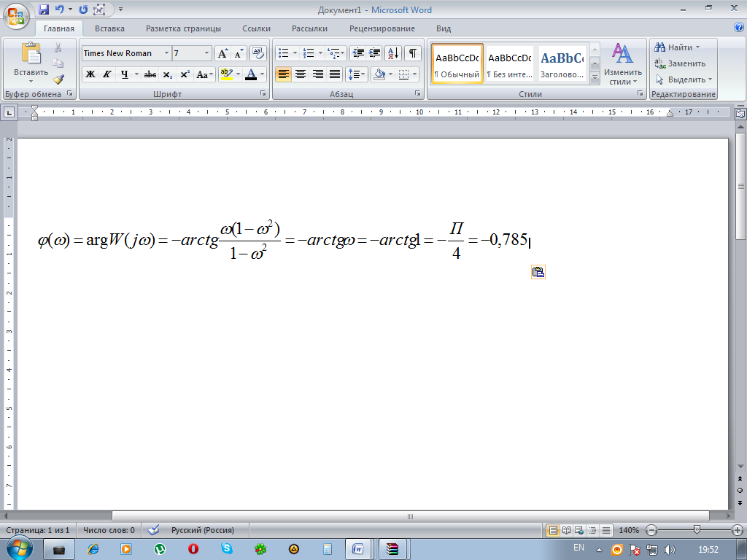The image size is (747, 560).
Task: Switch to web layout view
Action: [579, 530]
